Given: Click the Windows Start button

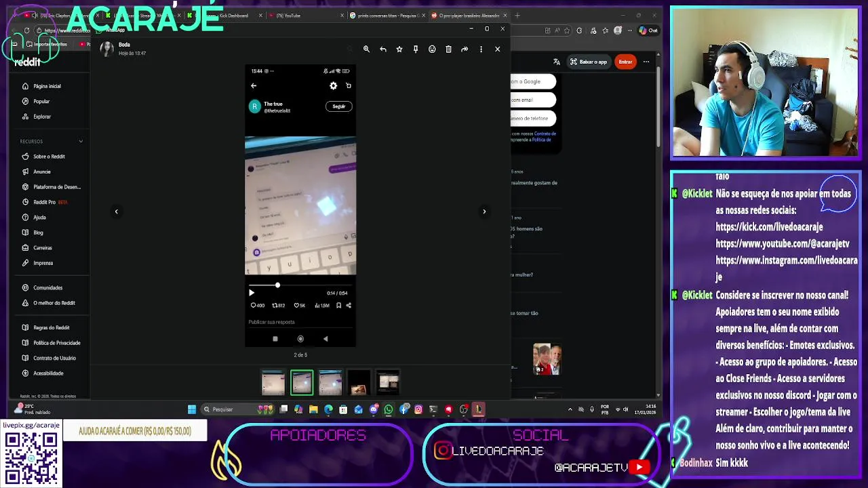Looking at the screenshot, I should click(x=192, y=409).
